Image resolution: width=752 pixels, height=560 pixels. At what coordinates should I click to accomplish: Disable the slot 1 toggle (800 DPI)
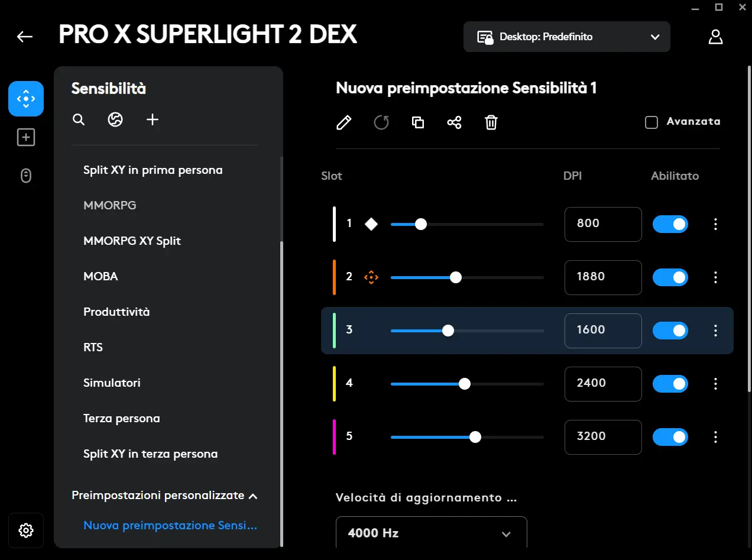[670, 224]
